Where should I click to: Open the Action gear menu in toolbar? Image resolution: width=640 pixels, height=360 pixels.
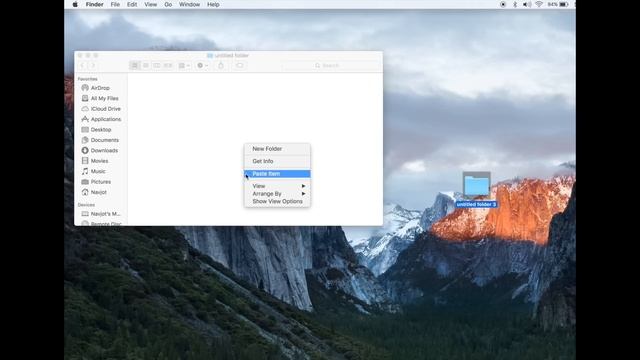tap(202, 65)
